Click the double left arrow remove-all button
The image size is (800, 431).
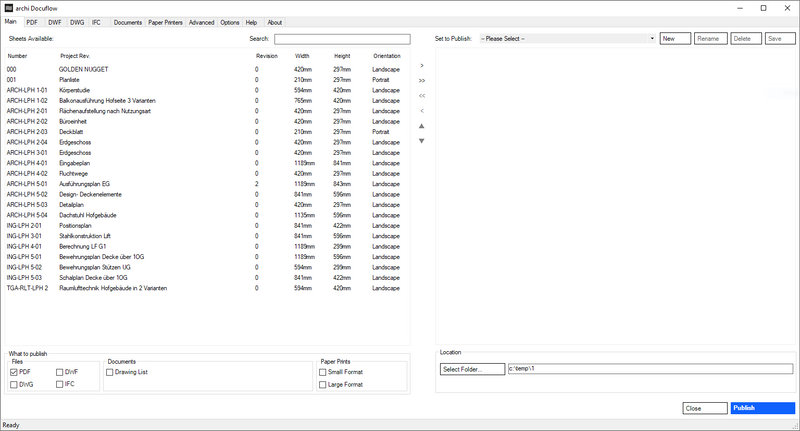pos(421,95)
